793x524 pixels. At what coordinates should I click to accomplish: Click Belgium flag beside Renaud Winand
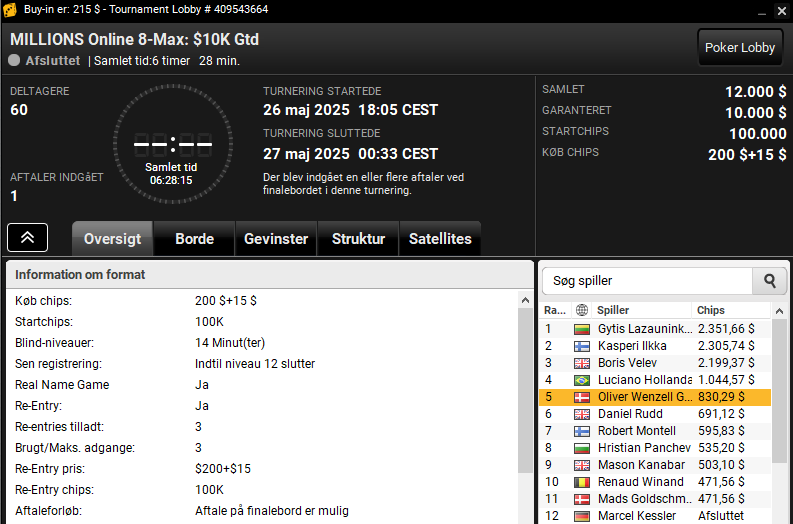pos(582,482)
